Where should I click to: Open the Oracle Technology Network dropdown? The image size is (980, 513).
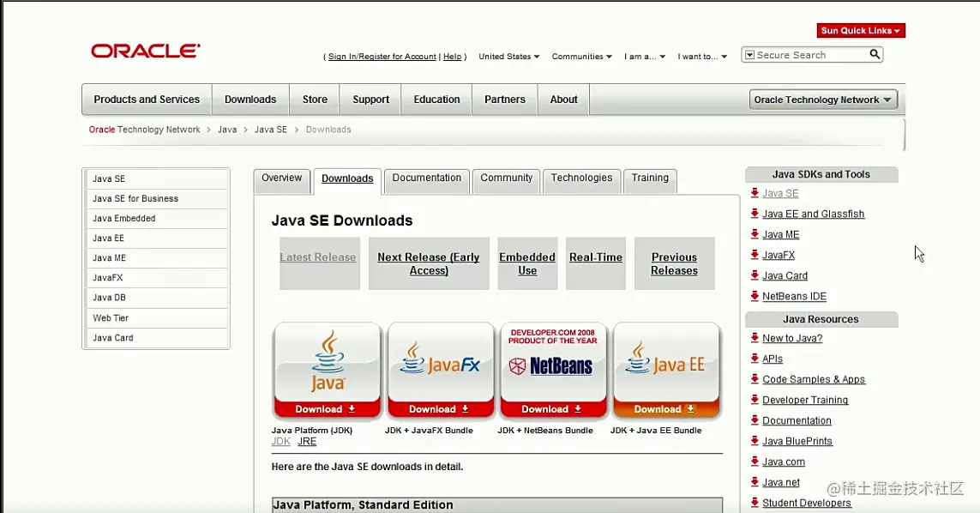click(x=823, y=100)
